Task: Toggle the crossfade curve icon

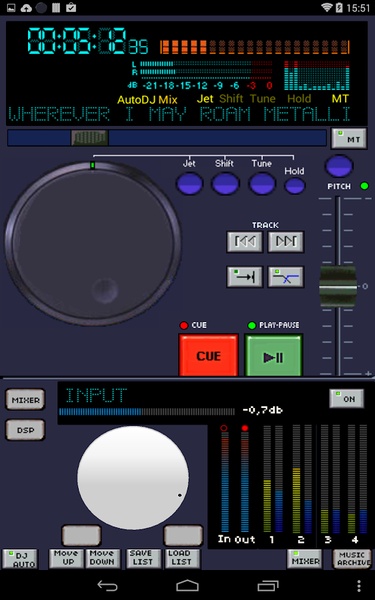Action: (285, 277)
